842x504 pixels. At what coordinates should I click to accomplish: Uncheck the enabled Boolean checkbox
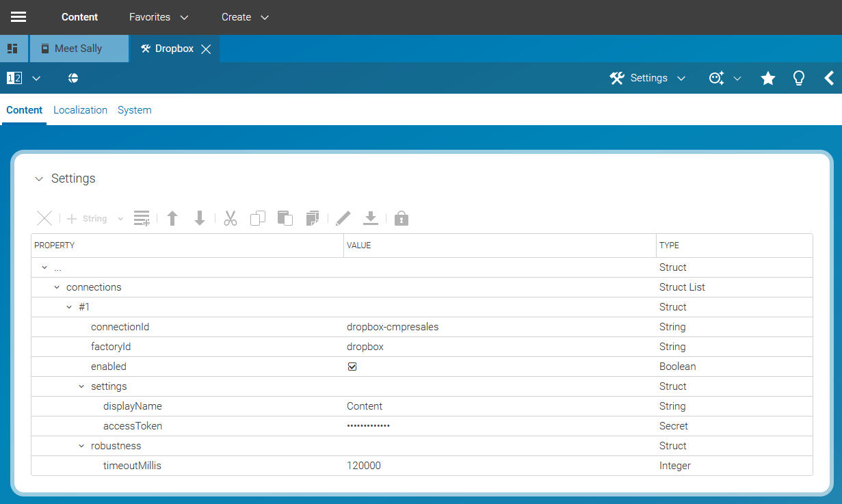click(x=352, y=367)
